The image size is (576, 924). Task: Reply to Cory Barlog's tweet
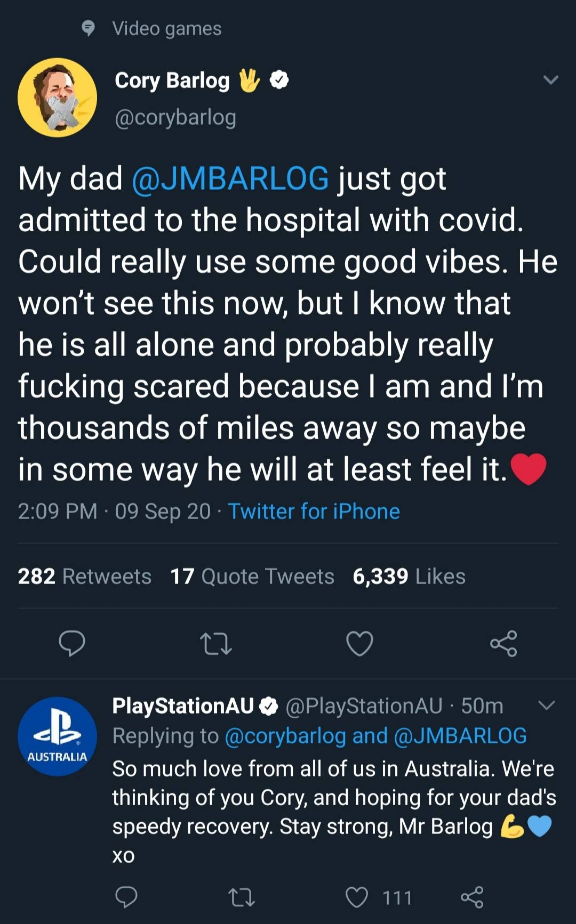[x=71, y=643]
